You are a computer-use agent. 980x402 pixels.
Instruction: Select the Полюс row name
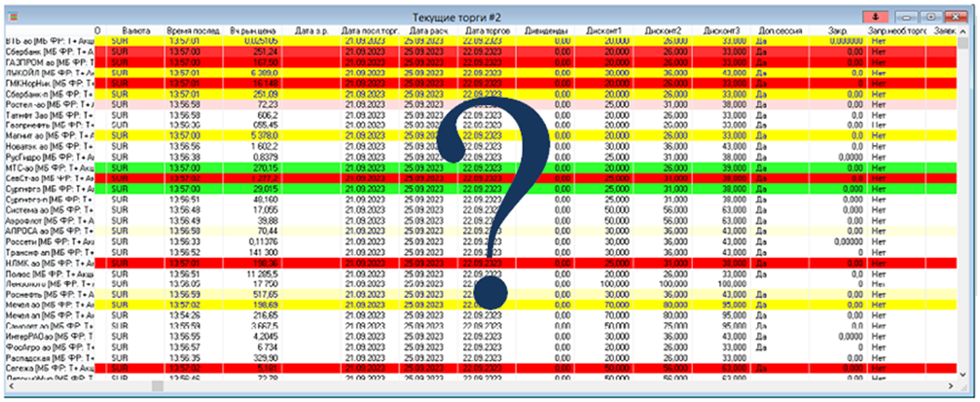point(49,274)
